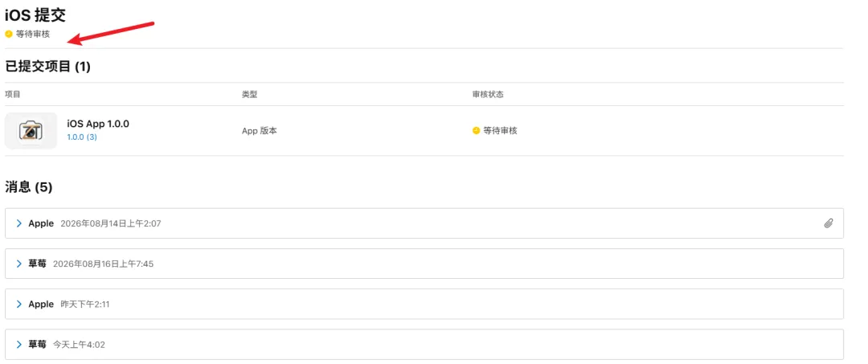Screen dimensions: 868x364
Task: Open the iOS App 1.0.0 camera icon thumbnail
Action: pyautogui.click(x=31, y=130)
